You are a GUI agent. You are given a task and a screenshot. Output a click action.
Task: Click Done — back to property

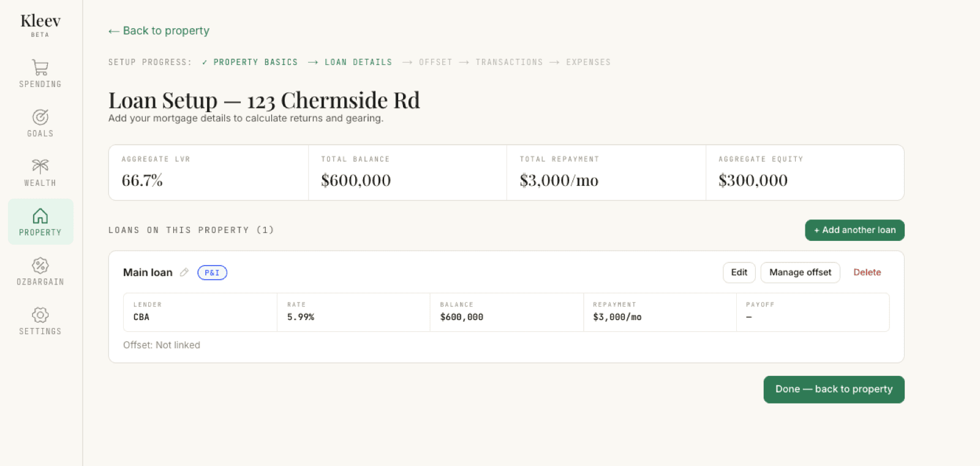[x=834, y=389]
